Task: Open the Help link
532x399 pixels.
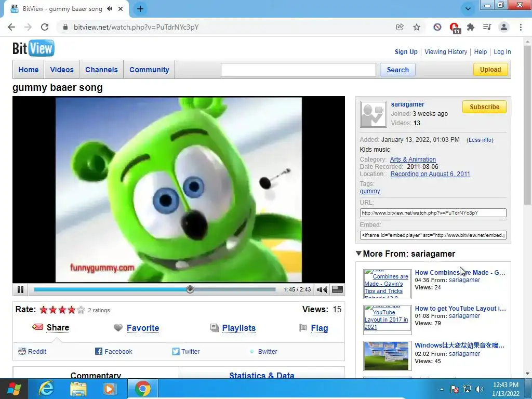Action: tap(481, 52)
